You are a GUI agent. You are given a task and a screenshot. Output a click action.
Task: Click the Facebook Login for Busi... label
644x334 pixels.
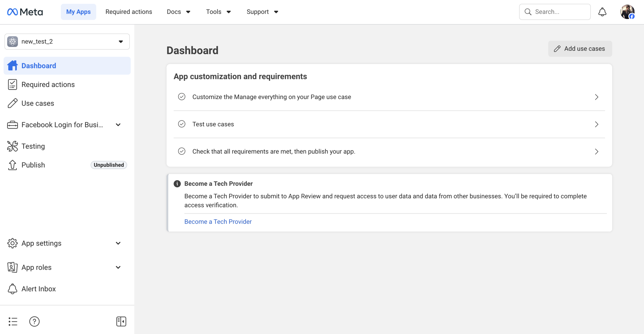click(62, 125)
